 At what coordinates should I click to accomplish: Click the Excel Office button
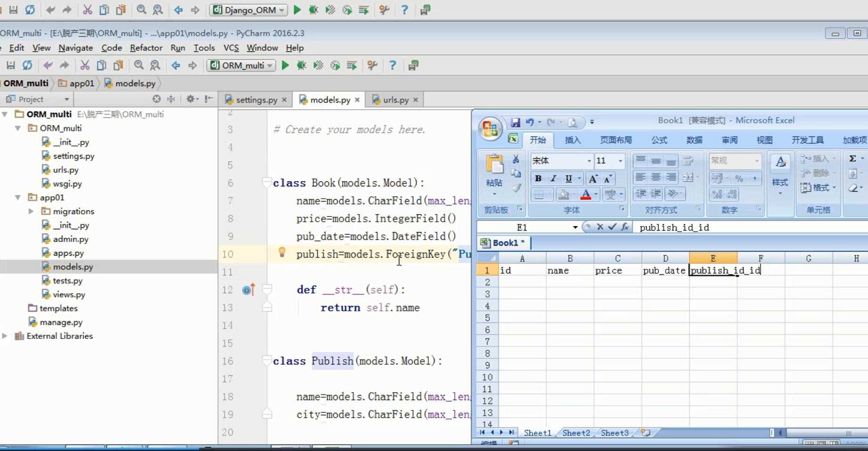[490, 129]
